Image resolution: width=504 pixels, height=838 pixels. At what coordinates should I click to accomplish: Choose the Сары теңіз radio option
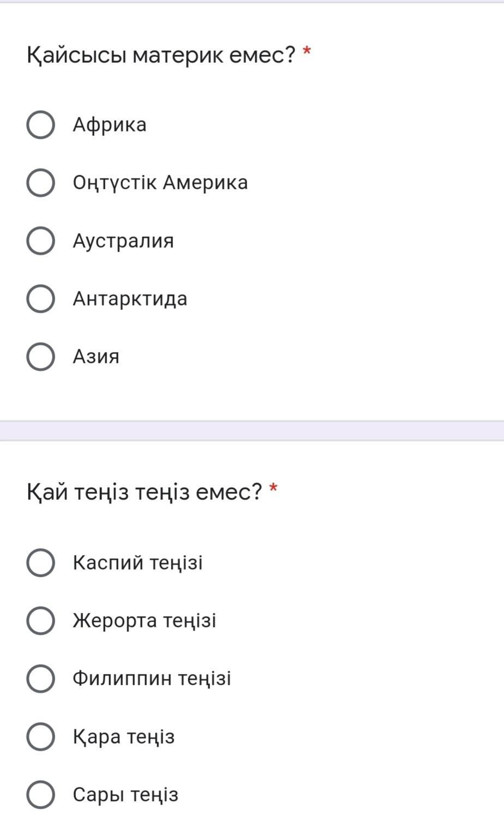[40, 794]
